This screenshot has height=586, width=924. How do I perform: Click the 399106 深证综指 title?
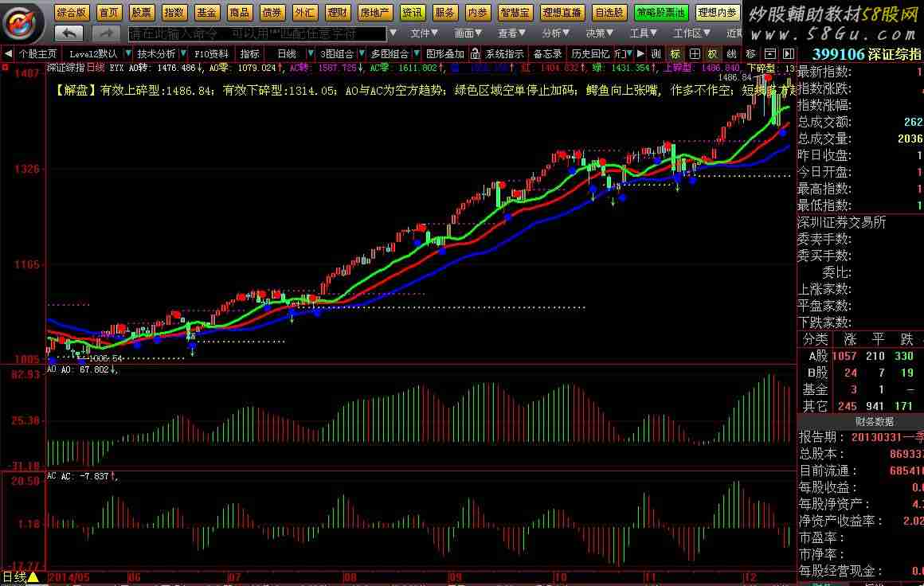tap(867, 54)
